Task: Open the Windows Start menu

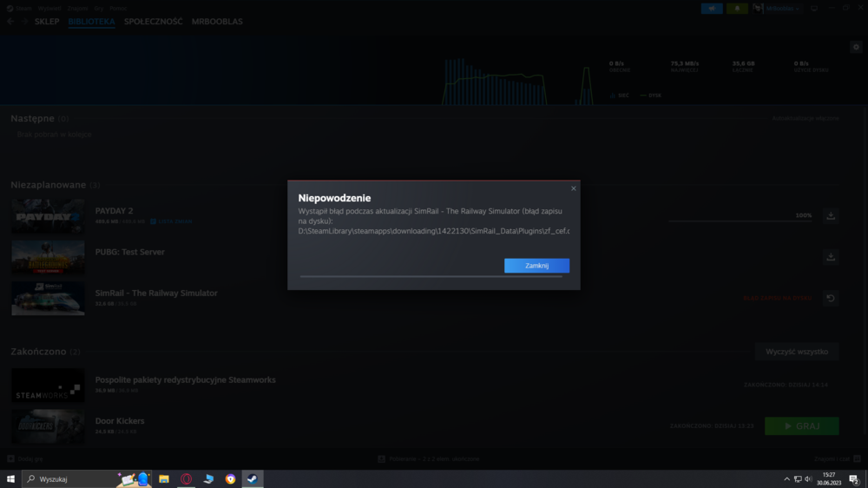Action: (10, 478)
